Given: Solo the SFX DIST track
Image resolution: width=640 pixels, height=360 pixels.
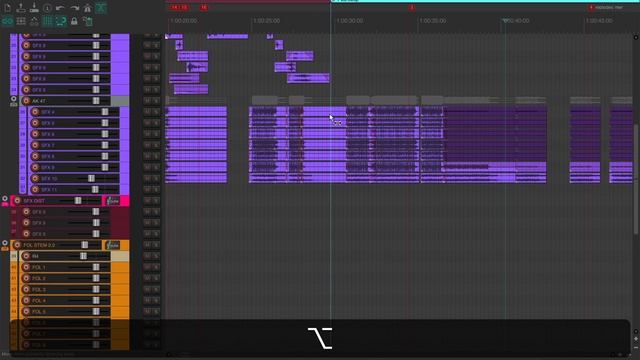Looking at the screenshot, I should pyautogui.click(x=156, y=201).
